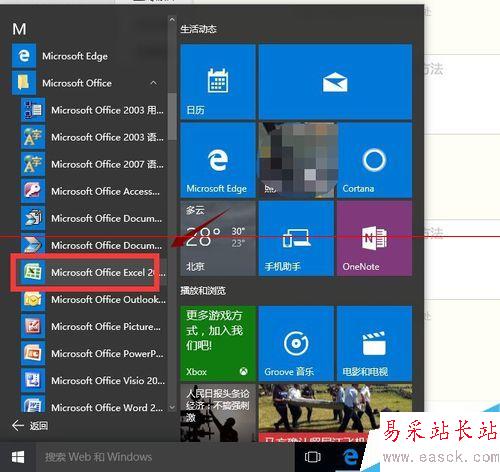Launch the Microsoft Office Excel icon
The width and height of the screenshot is (500, 472).
coord(33,272)
